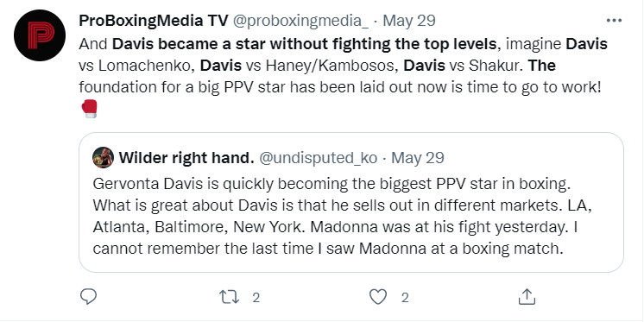
Task: Click the @undisputed_ko handle
Action: click(x=319, y=158)
